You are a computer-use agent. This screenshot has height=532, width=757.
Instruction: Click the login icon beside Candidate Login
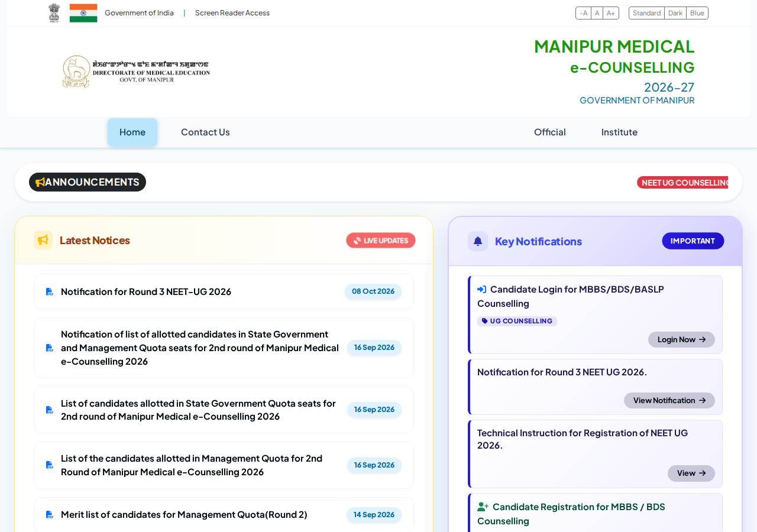tap(482, 290)
